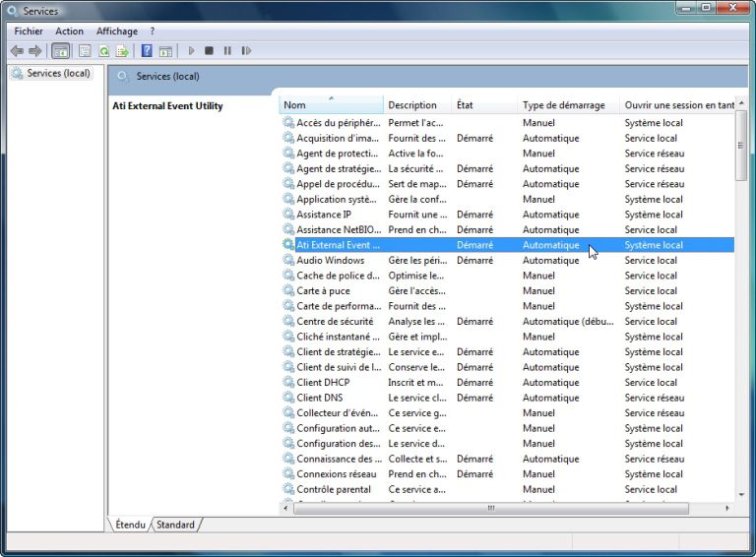Select the Agent de protecti... service
Viewport: 756px width, 557px height.
pos(506,154)
